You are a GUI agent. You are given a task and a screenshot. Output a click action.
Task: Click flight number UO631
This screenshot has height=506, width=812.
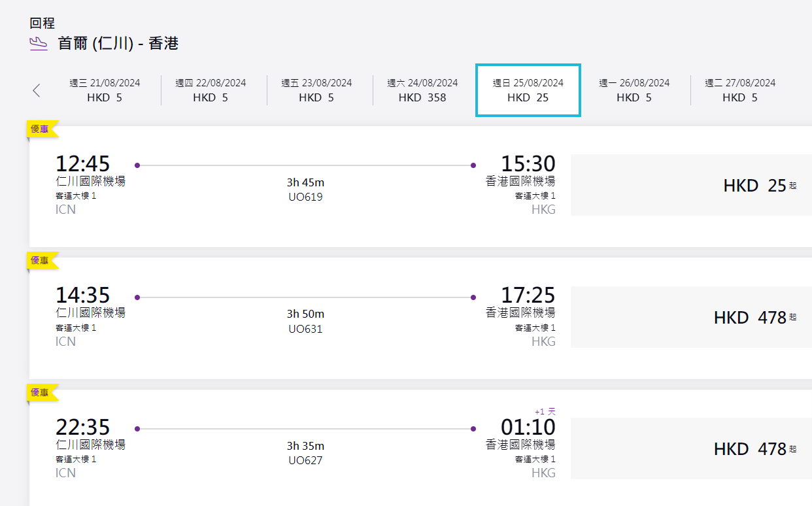point(305,329)
